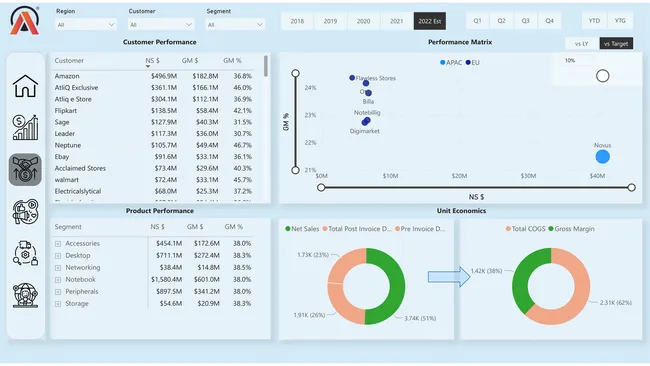Click the 2.31K (62%) donut label
Image resolution: width=650 pixels, height=366 pixels.
(x=616, y=303)
